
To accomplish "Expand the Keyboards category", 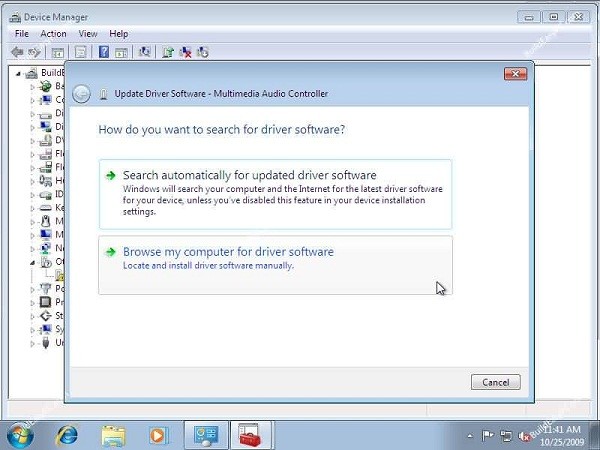I will click(x=33, y=208).
